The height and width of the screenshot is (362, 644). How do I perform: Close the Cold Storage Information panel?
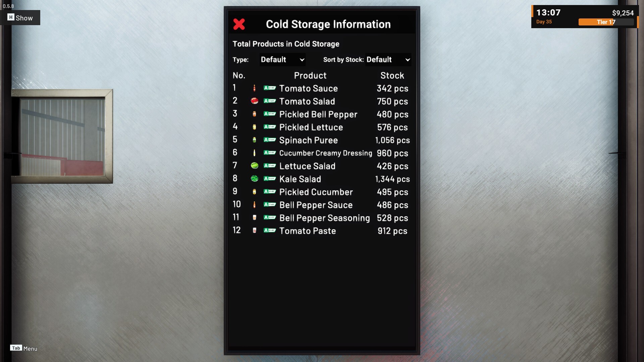click(x=239, y=24)
